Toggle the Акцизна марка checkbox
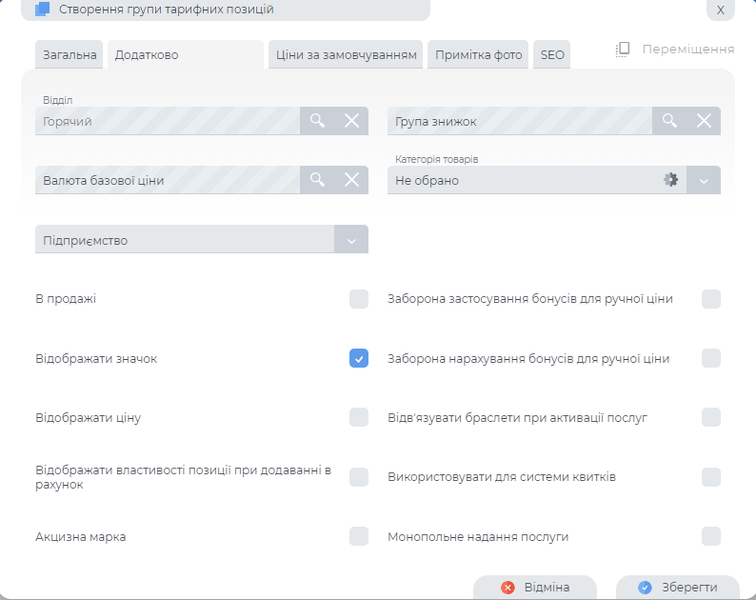The height and width of the screenshot is (600, 756). [359, 537]
